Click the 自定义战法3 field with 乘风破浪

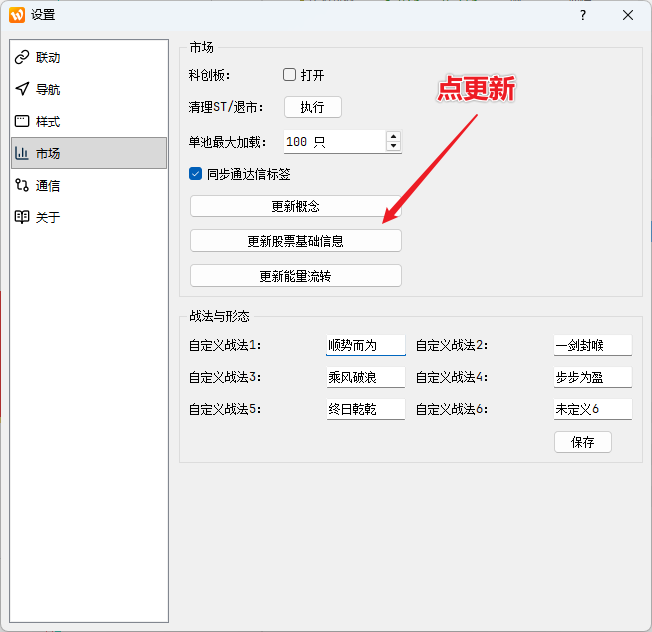pyautogui.click(x=366, y=377)
